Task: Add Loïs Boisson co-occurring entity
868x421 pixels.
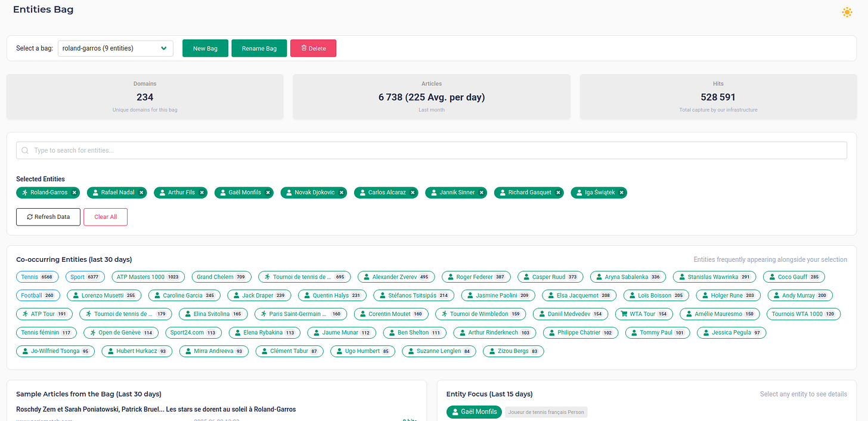Action: tap(656, 295)
